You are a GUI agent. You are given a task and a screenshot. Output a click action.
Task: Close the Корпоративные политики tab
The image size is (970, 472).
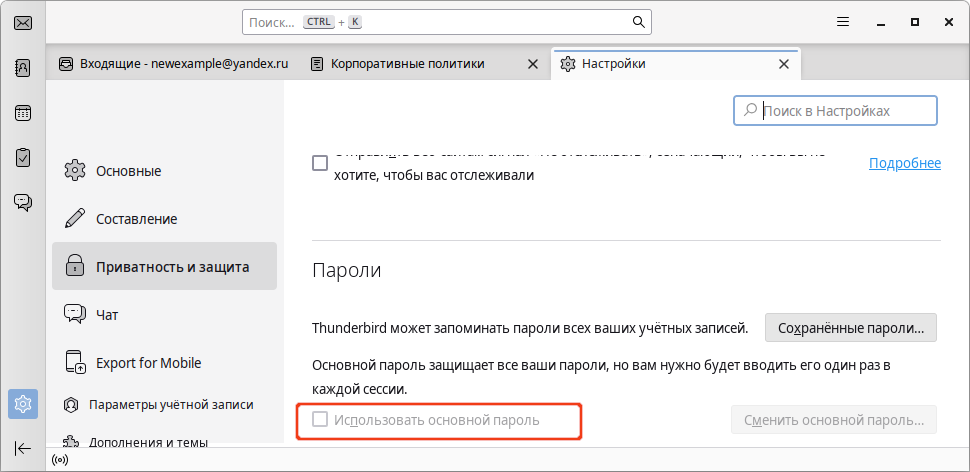pos(532,64)
